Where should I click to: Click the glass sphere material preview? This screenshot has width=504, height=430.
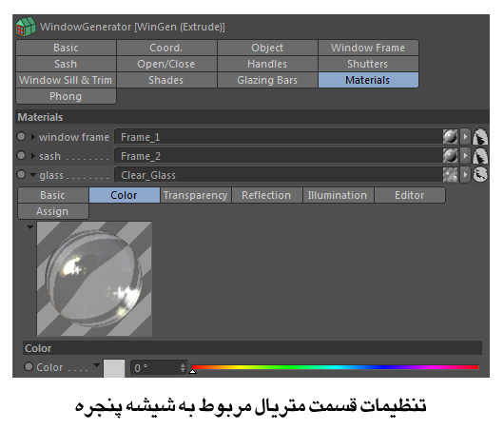pyautogui.click(x=94, y=279)
